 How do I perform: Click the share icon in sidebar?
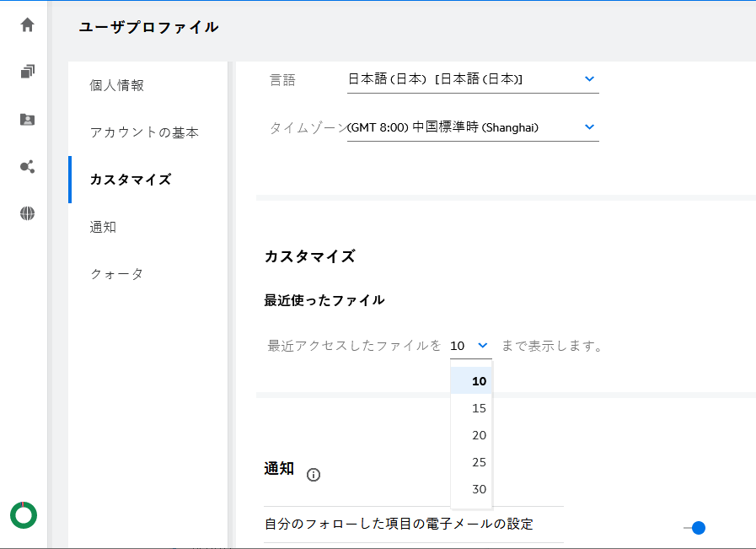tap(27, 166)
